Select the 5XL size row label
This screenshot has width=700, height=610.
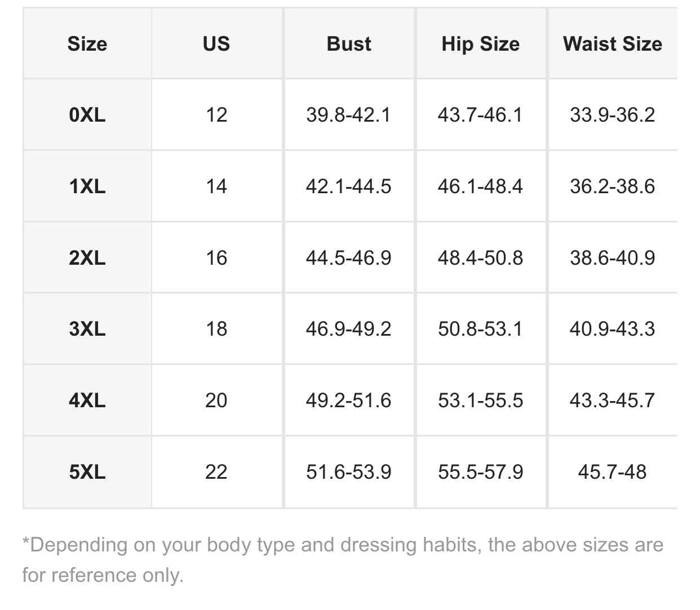click(x=87, y=472)
